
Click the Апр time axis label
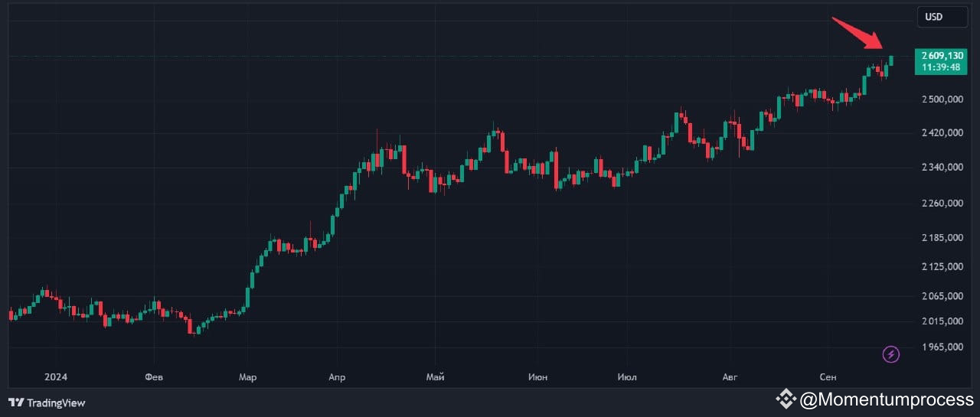tap(337, 377)
